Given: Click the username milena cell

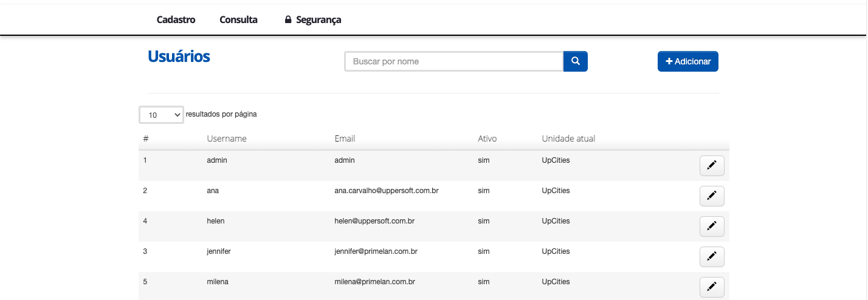Looking at the screenshot, I should click(x=218, y=282).
